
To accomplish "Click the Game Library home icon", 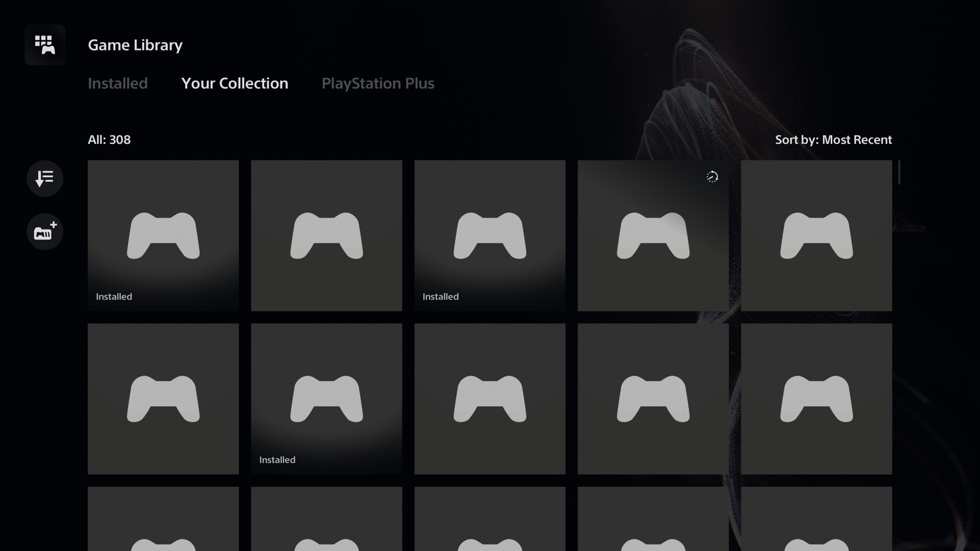I will (x=44, y=44).
